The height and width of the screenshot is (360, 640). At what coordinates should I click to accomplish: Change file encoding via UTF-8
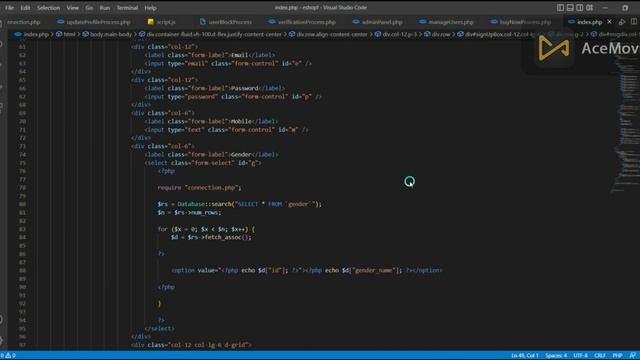[x=580, y=356]
